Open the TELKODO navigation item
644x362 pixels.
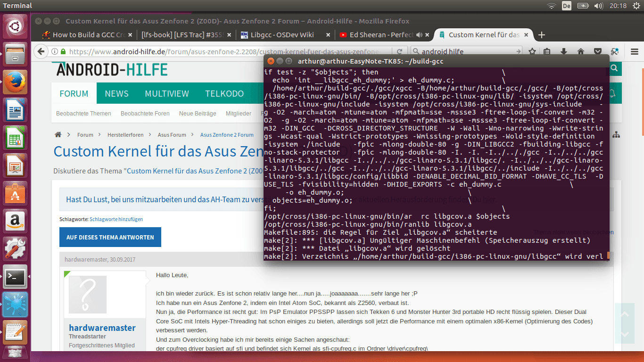point(224,93)
